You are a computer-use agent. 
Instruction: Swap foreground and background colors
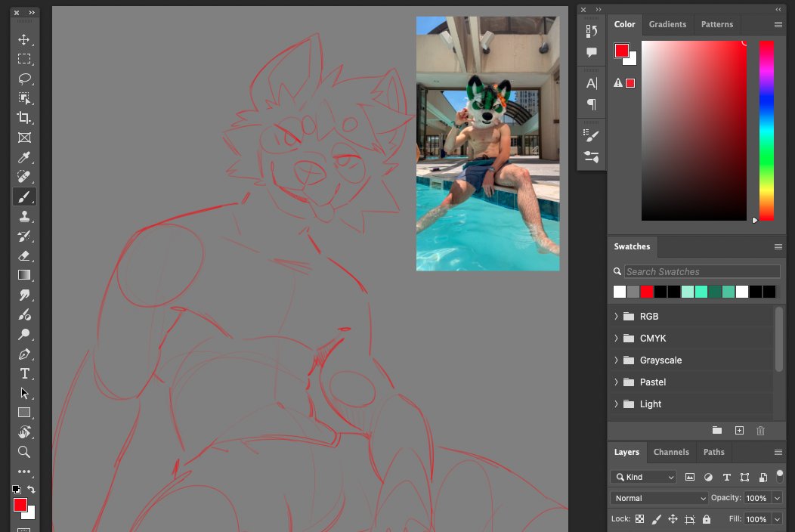point(31,490)
